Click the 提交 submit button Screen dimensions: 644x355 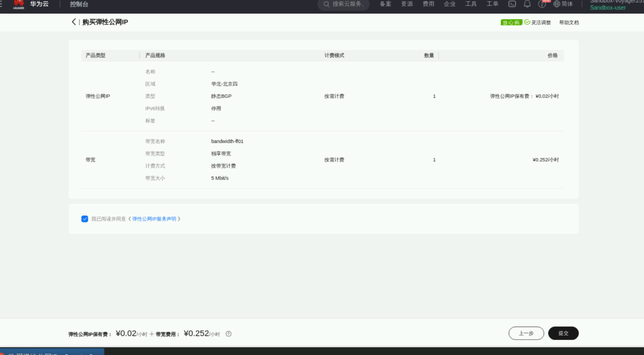pyautogui.click(x=563, y=333)
